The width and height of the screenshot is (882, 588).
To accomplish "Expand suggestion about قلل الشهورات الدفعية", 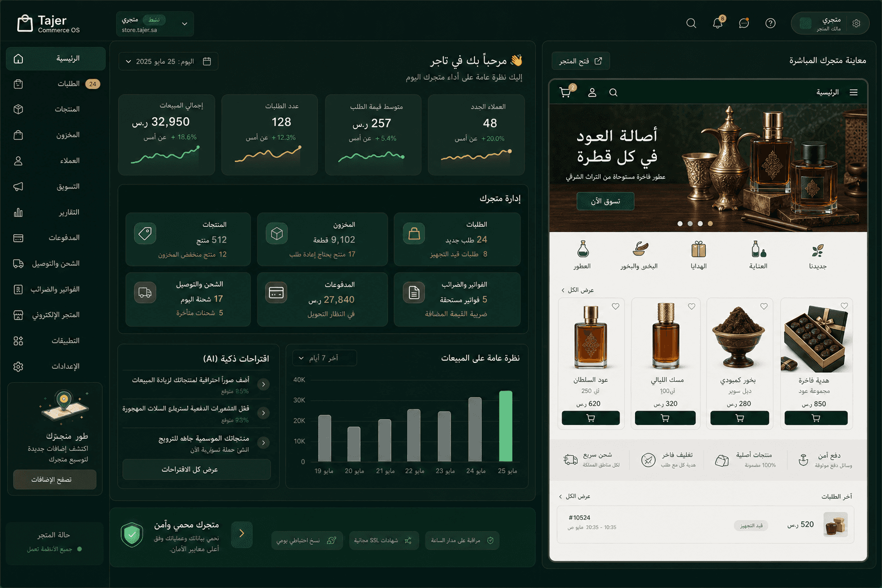I will coord(264,413).
